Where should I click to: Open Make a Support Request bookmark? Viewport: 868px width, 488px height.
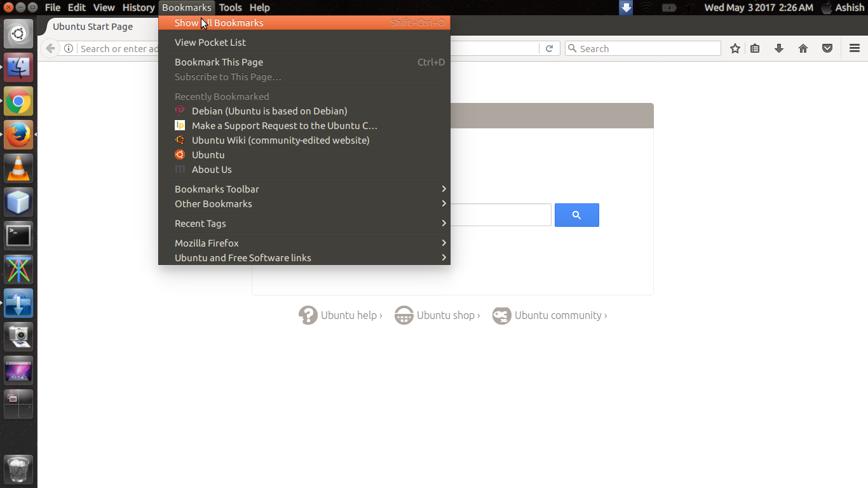[304, 126]
